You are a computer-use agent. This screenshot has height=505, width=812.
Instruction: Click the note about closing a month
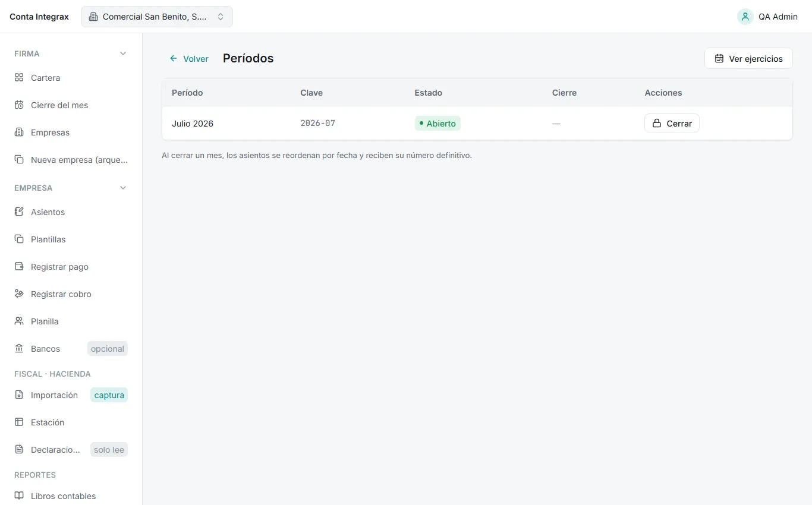(x=317, y=156)
